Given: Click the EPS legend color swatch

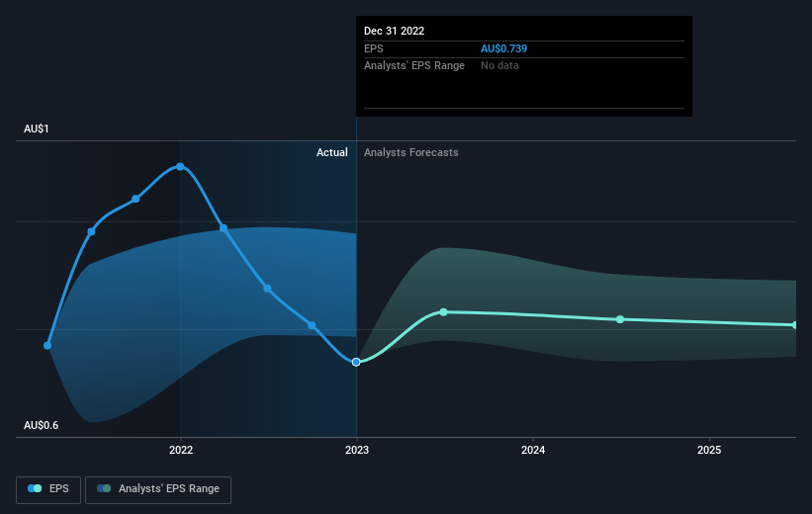Looking at the screenshot, I should coord(35,488).
